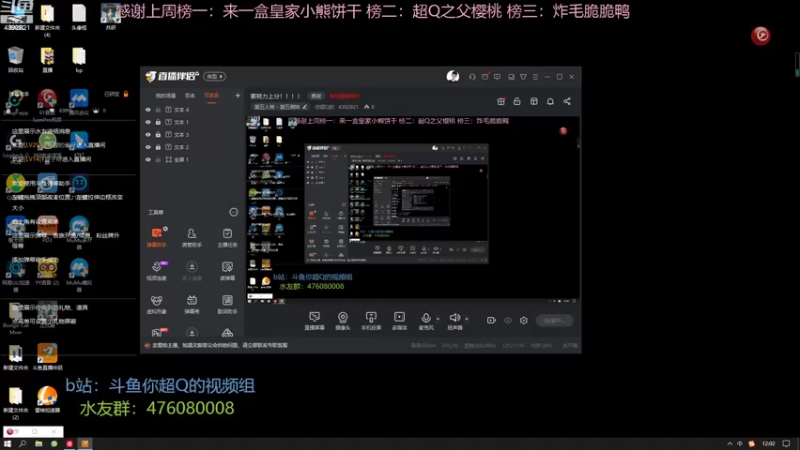This screenshot has width=800, height=450.
Task: Click the announcement text in the app status bar
Action: (x=220, y=345)
